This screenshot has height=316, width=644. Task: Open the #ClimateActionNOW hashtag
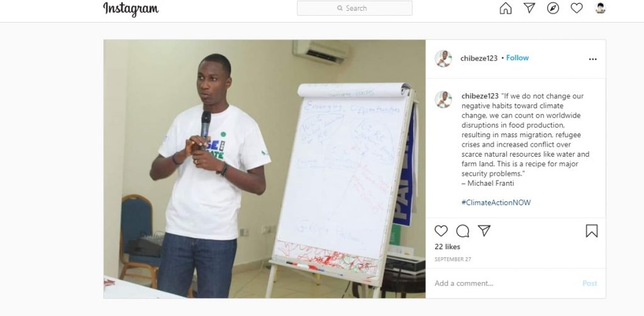(x=496, y=203)
